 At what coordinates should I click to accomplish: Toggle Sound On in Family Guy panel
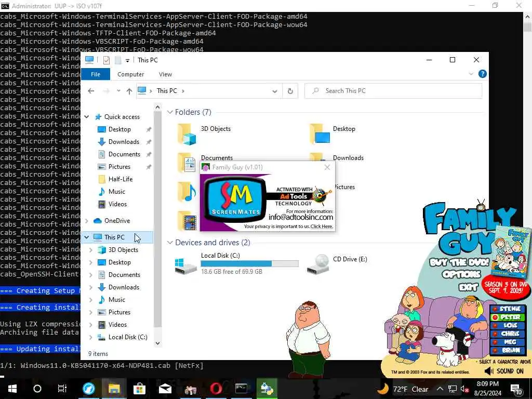tap(504, 371)
